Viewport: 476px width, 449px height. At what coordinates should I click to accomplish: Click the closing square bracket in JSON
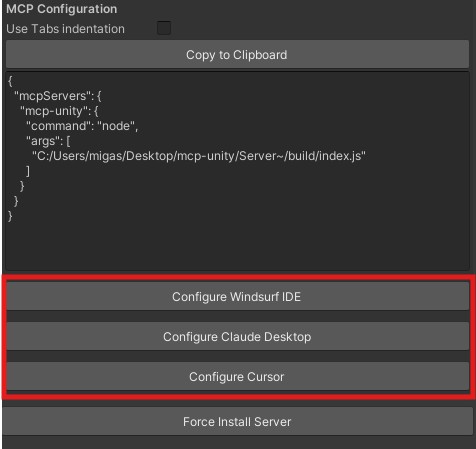pyautogui.click(x=28, y=171)
